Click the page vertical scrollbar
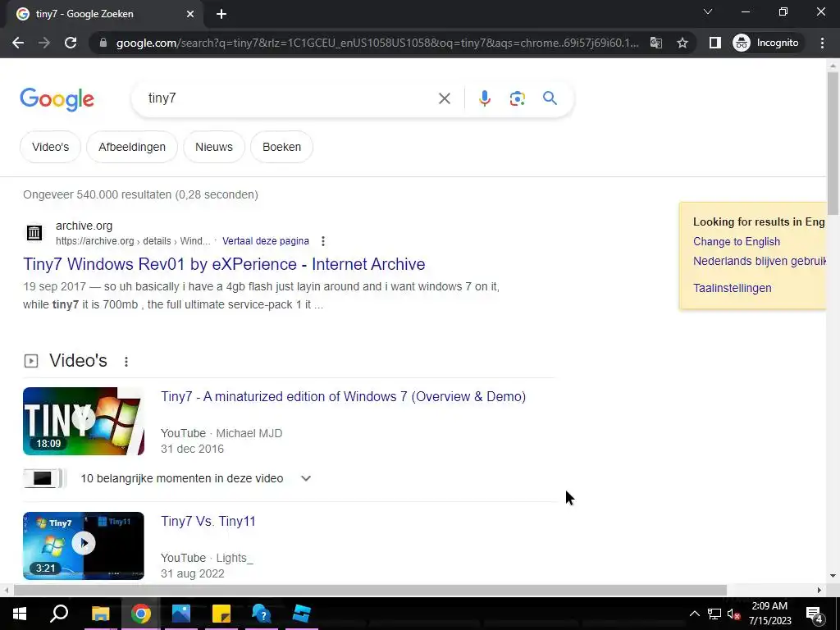The image size is (840, 630). click(x=833, y=144)
